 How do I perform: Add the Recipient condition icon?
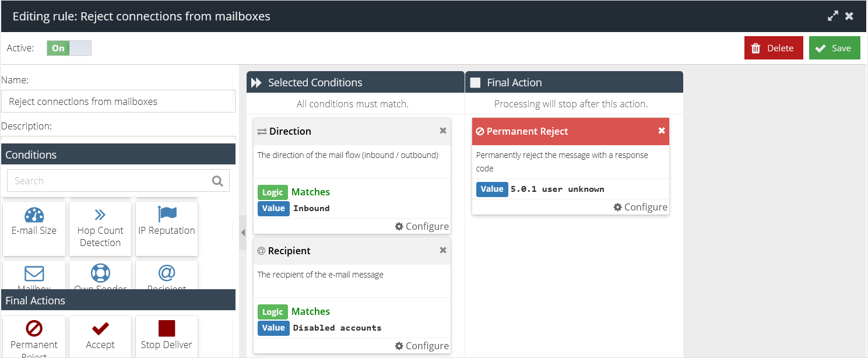click(x=167, y=275)
